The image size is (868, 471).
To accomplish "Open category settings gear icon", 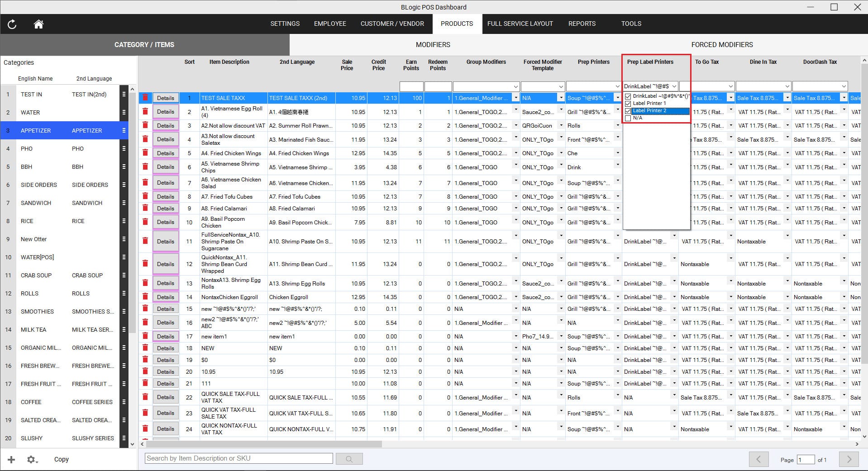I will [x=31, y=459].
